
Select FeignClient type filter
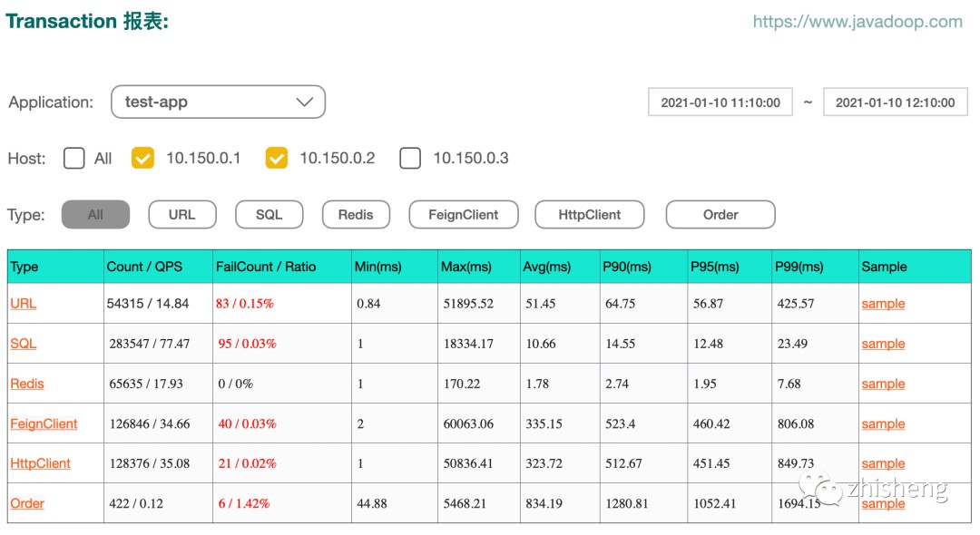(x=463, y=215)
